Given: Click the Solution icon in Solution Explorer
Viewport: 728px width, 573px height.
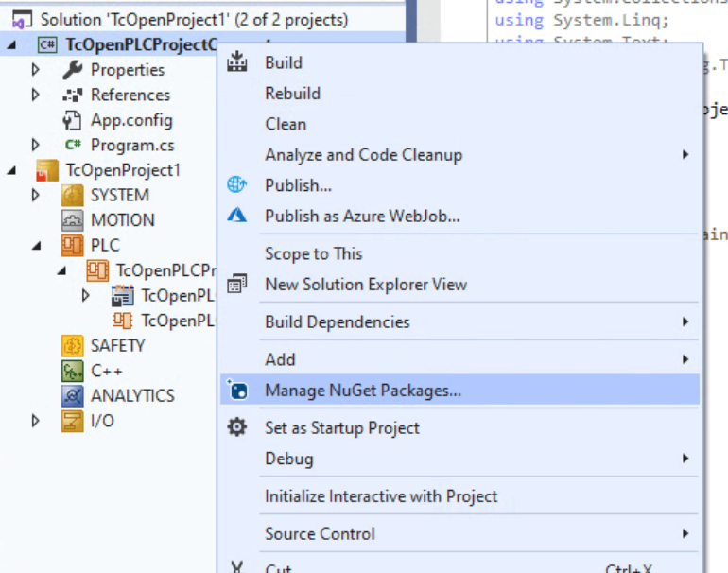Looking at the screenshot, I should [x=22, y=20].
